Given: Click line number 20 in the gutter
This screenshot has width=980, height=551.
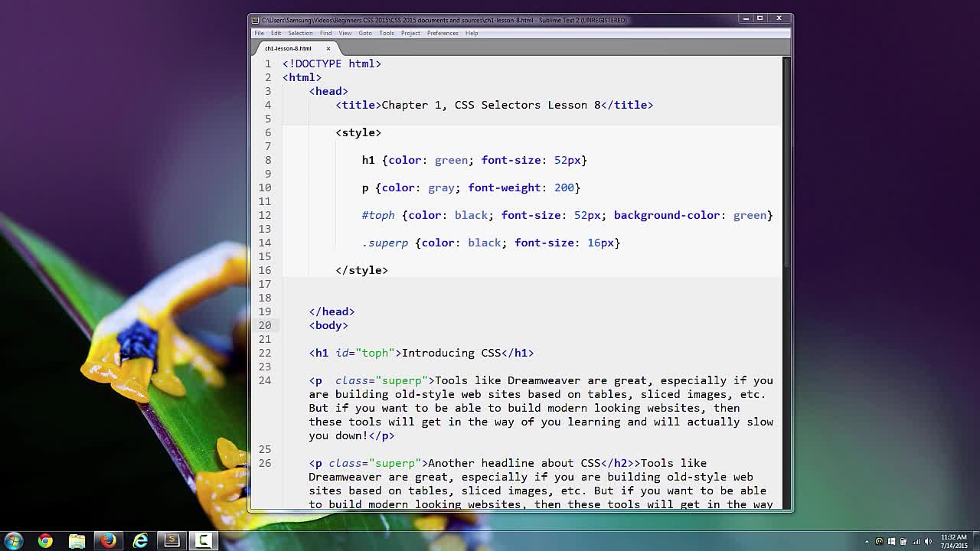Looking at the screenshot, I should coord(265,325).
